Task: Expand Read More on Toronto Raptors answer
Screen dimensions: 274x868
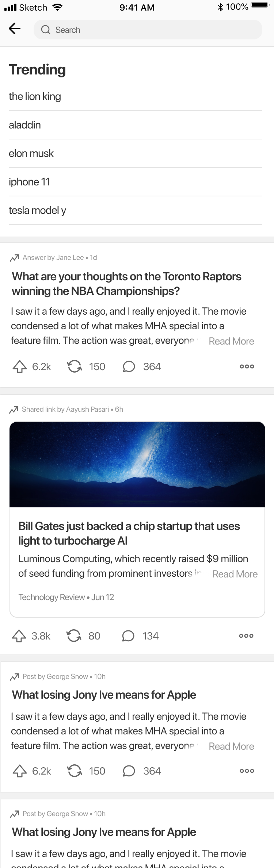Action: (231, 341)
